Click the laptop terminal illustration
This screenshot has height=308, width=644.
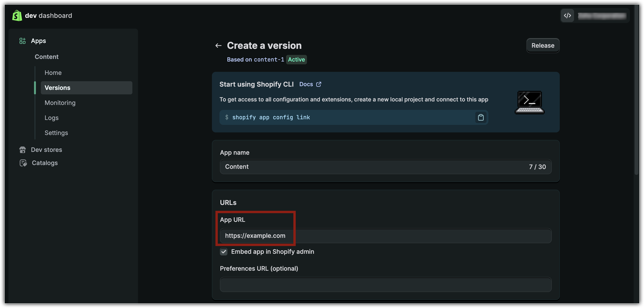[x=529, y=103]
